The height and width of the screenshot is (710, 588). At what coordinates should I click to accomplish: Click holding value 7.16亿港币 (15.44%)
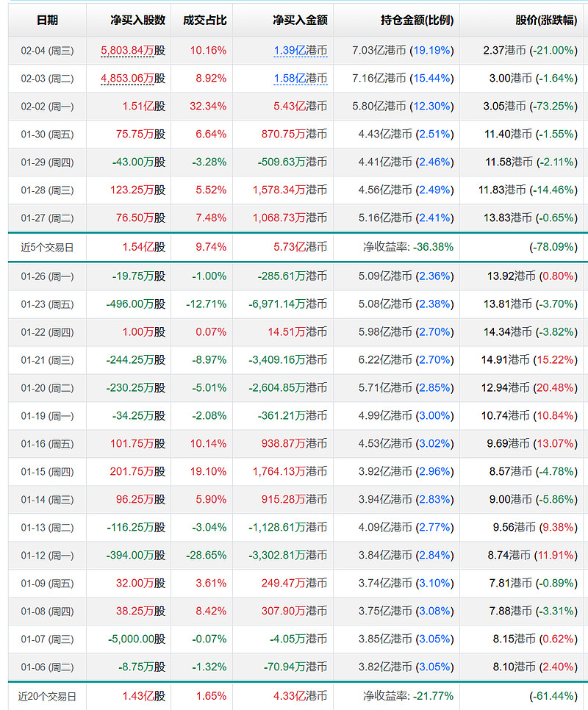coord(403,79)
